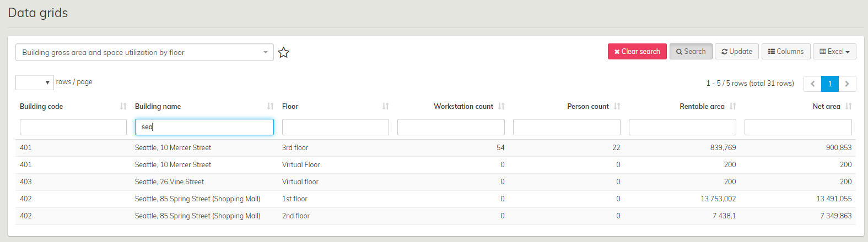Open the rows per page dropdown
Image resolution: width=868 pixels, height=242 pixels.
[x=35, y=82]
